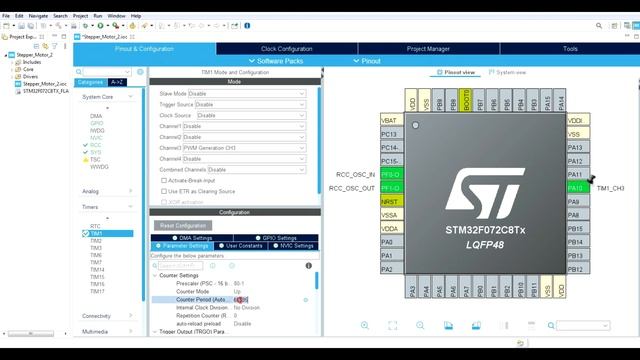The height and width of the screenshot is (360, 640).
Task: Open the File menu
Action: (x=6, y=16)
